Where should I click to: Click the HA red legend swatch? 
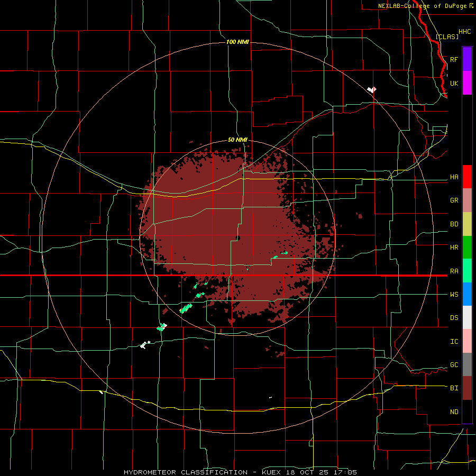coord(467,177)
